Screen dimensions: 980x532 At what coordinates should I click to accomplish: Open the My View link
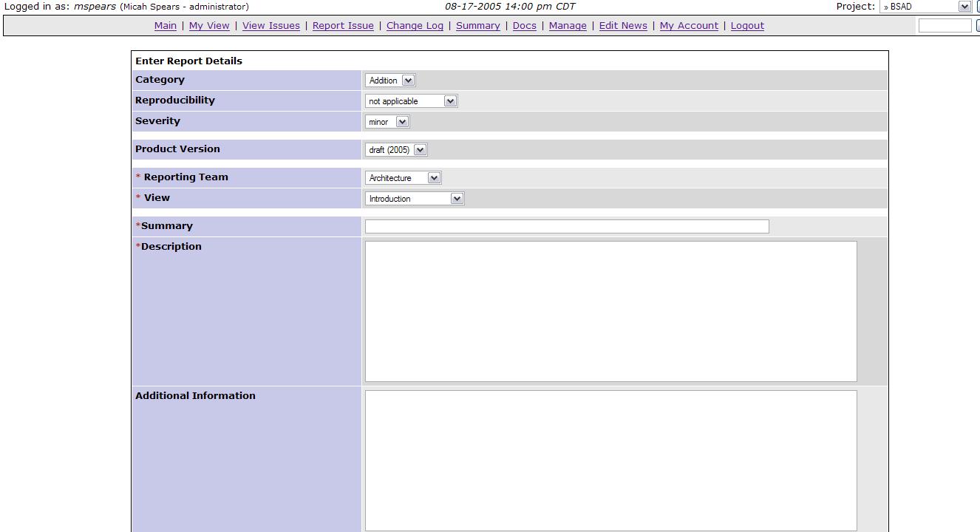[x=209, y=26]
